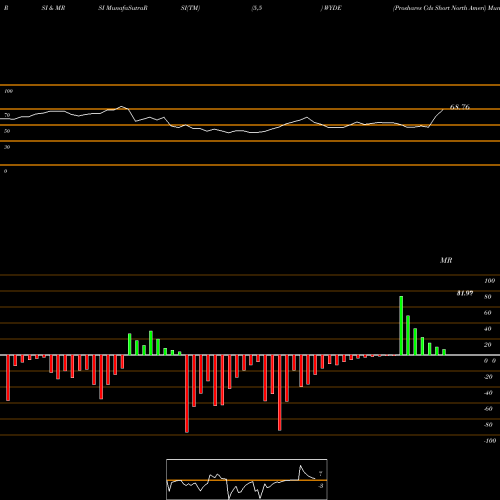
Task: Click the MR indicator label
Action: coord(446,260)
